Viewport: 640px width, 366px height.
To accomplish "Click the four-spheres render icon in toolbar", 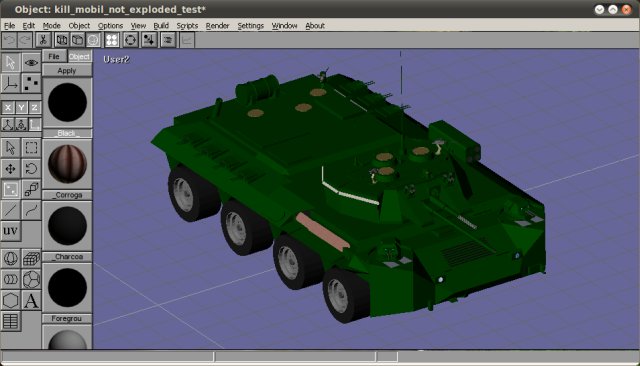I will [x=111, y=40].
